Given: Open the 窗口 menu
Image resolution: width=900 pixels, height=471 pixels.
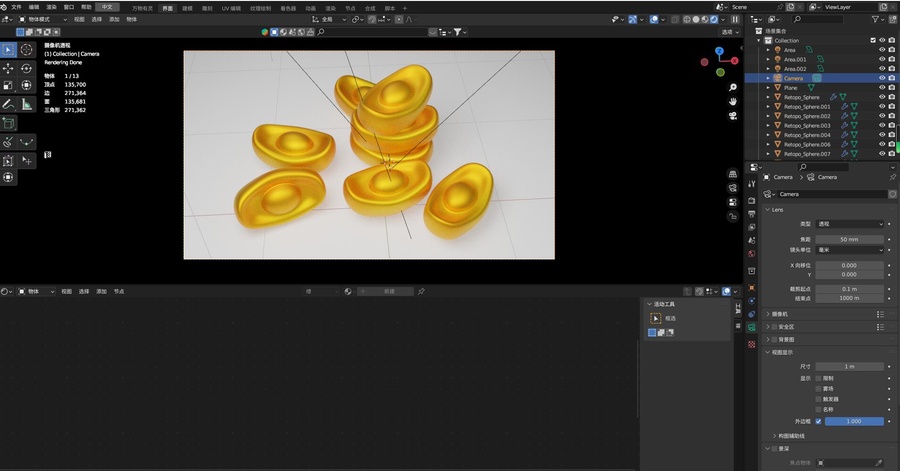Looking at the screenshot, I should tap(69, 7).
